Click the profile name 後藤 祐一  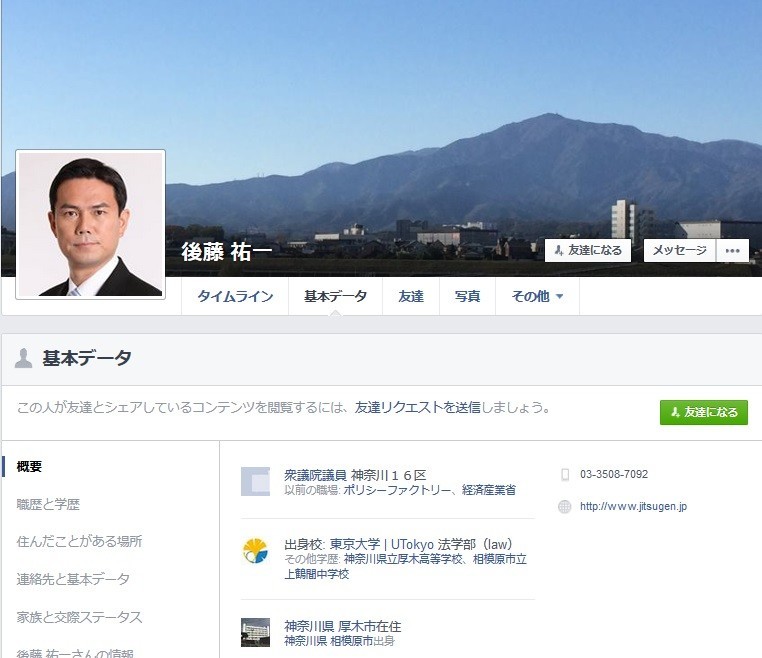(x=227, y=252)
